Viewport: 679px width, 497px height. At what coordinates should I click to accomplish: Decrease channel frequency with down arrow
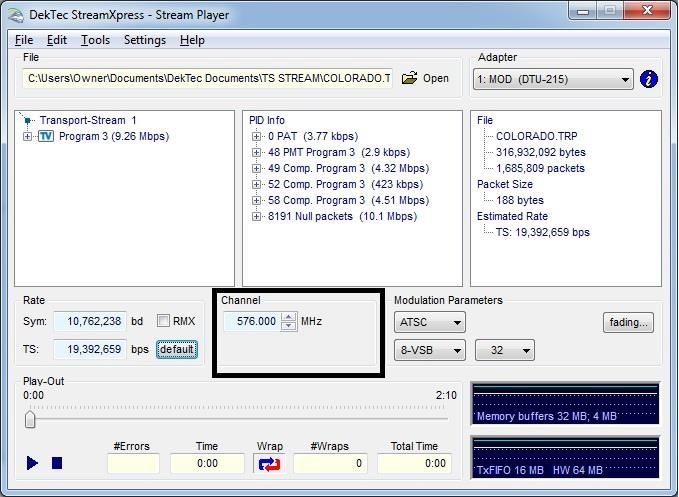tap(289, 326)
